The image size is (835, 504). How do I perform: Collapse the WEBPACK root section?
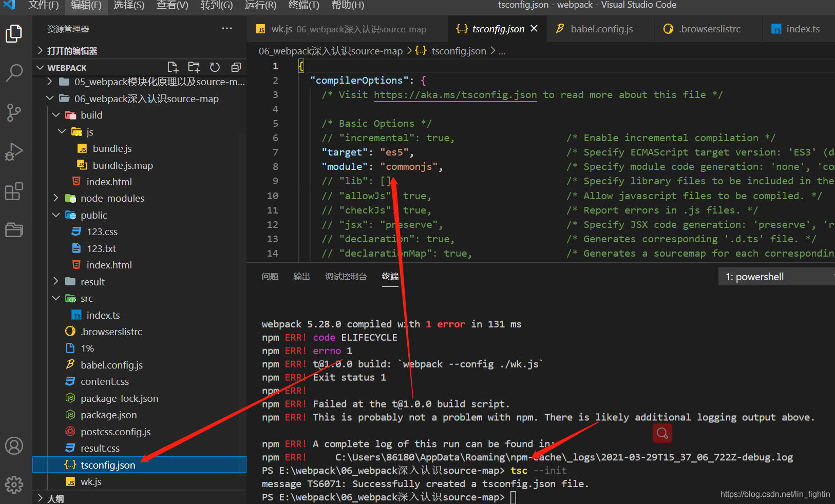[x=40, y=68]
